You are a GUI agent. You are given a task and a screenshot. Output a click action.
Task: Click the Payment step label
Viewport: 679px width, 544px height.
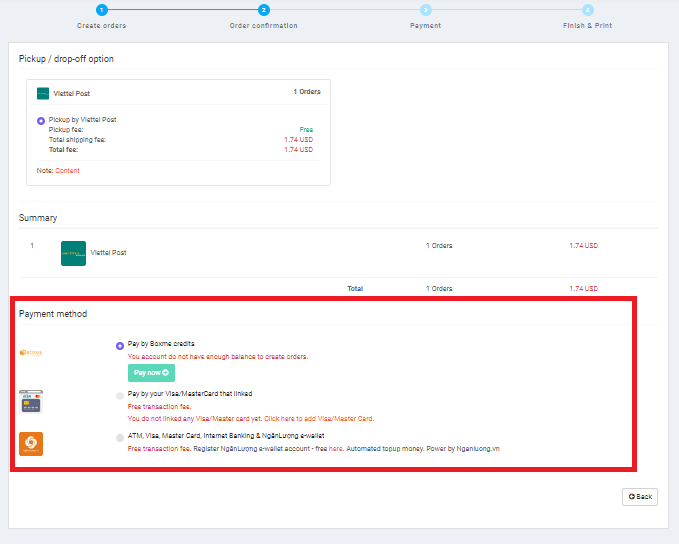pos(426,26)
